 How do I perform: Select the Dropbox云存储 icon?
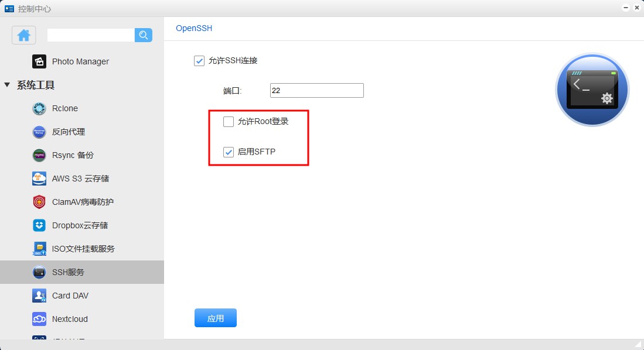tap(39, 225)
